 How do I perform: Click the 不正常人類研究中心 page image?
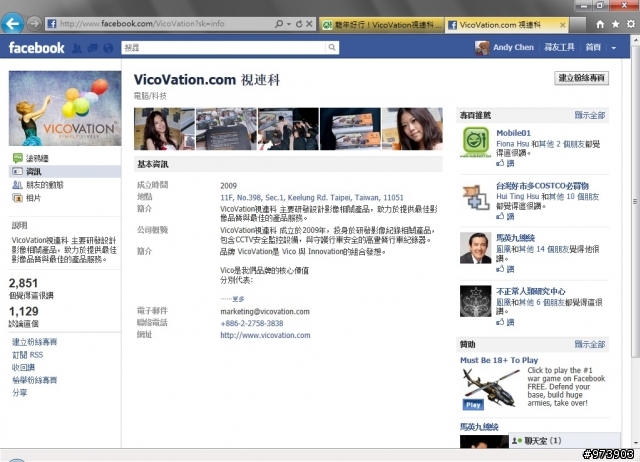click(x=476, y=301)
